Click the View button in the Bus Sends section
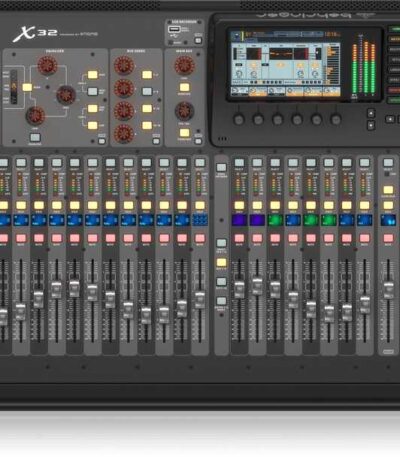The image size is (400, 457). point(156,141)
